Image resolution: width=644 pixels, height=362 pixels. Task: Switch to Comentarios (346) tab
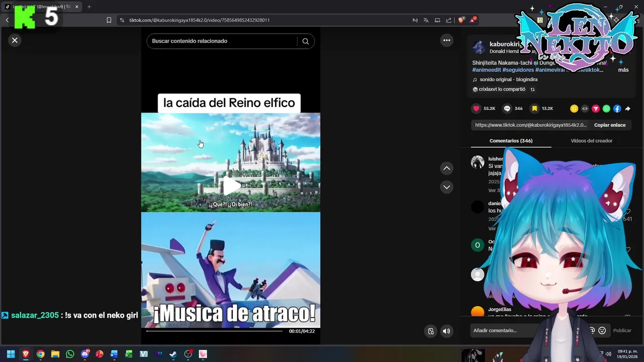pos(511,141)
